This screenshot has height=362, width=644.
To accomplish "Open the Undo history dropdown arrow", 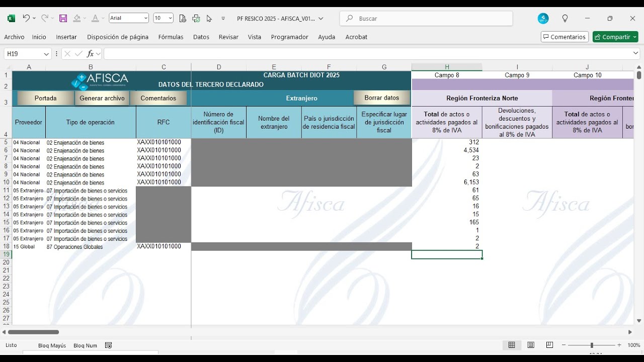I will pyautogui.click(x=34, y=18).
